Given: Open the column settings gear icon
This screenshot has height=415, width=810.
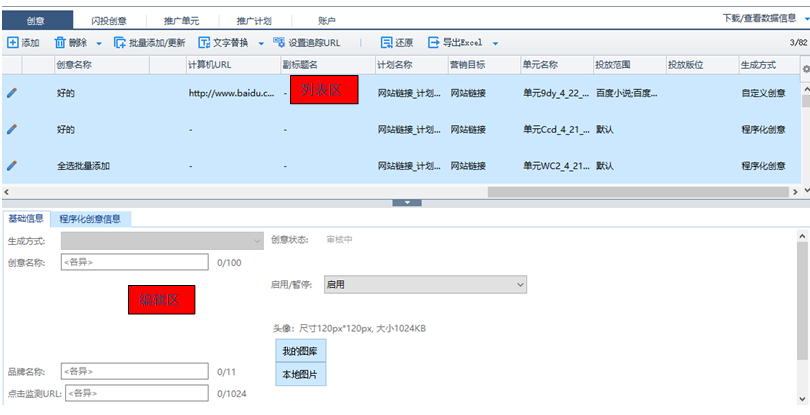Looking at the screenshot, I should pyautogui.click(x=805, y=67).
